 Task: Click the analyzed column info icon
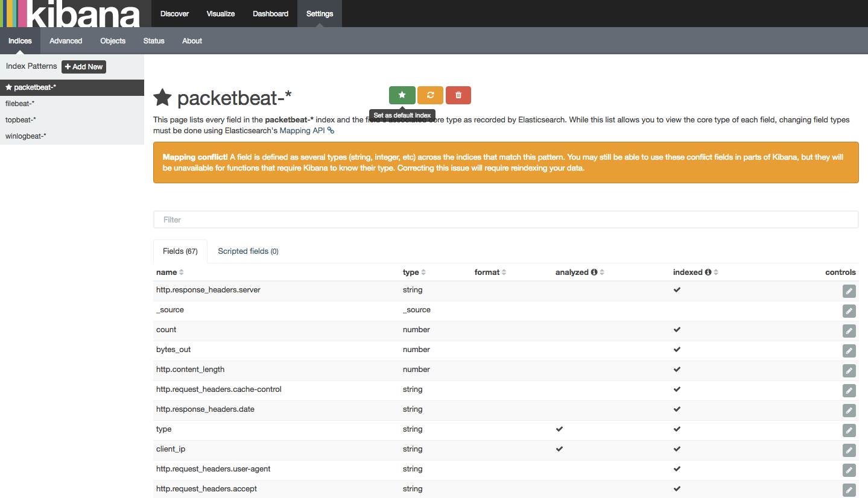(594, 273)
